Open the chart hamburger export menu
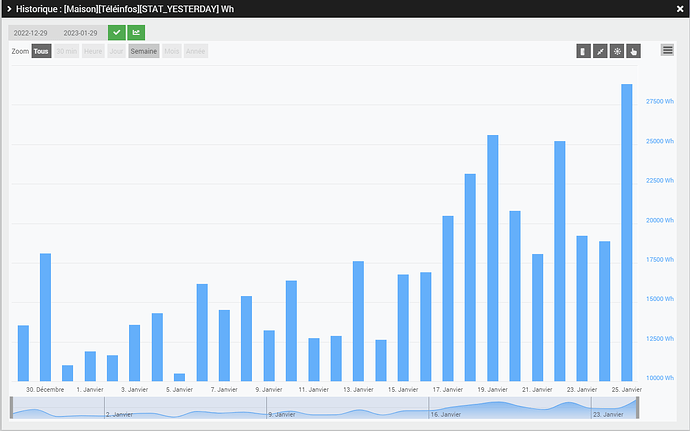This screenshot has width=690, height=431. click(667, 50)
